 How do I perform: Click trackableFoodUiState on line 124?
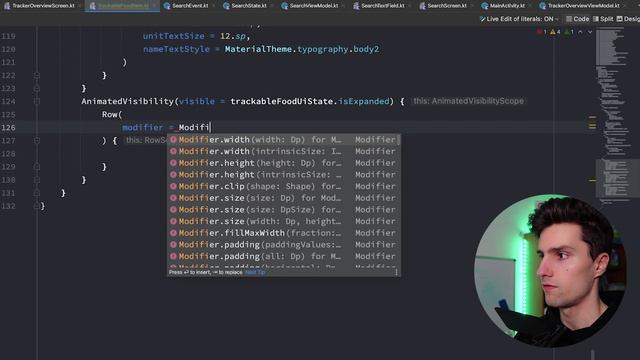click(x=282, y=101)
